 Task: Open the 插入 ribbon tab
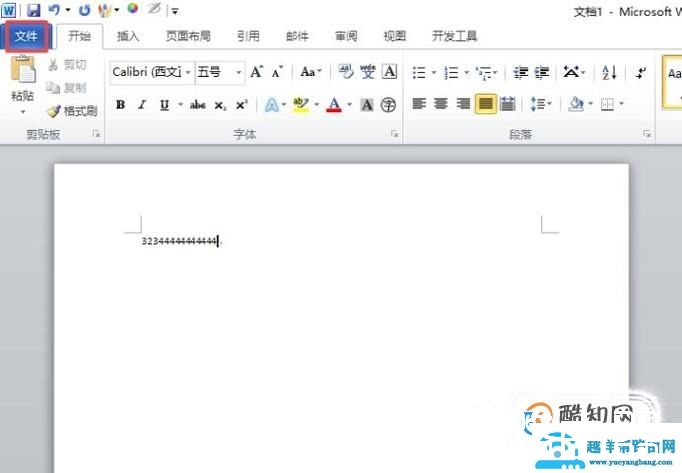(128, 37)
